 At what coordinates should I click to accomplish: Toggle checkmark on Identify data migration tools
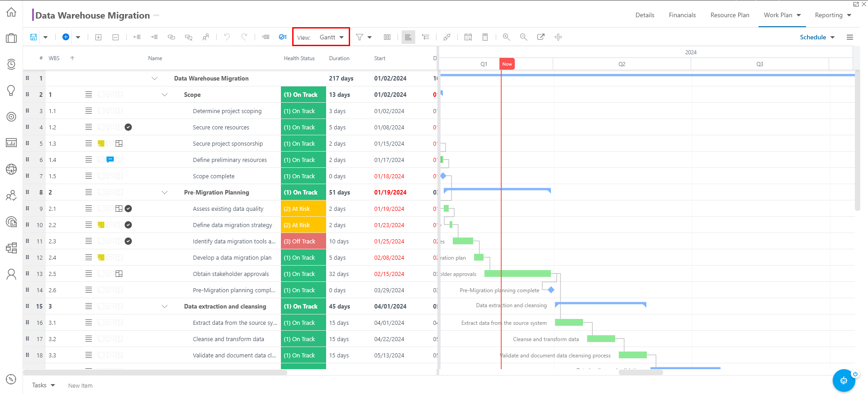[128, 241]
